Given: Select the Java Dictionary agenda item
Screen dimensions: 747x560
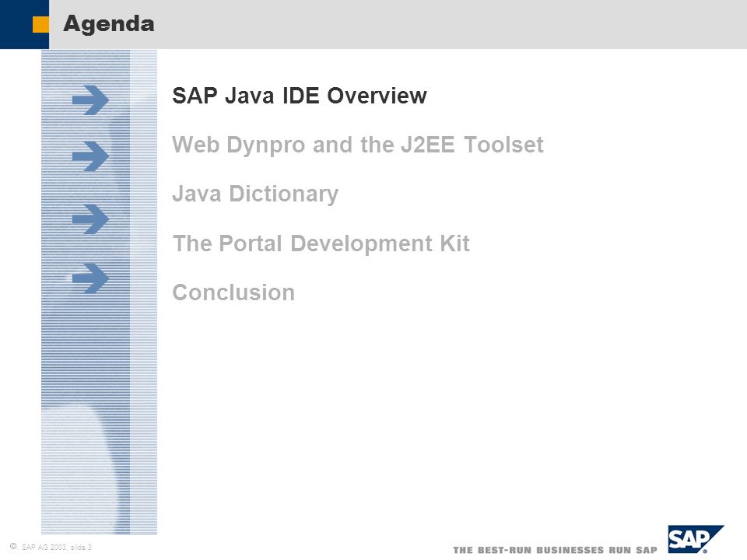Looking at the screenshot, I should click(x=255, y=194).
